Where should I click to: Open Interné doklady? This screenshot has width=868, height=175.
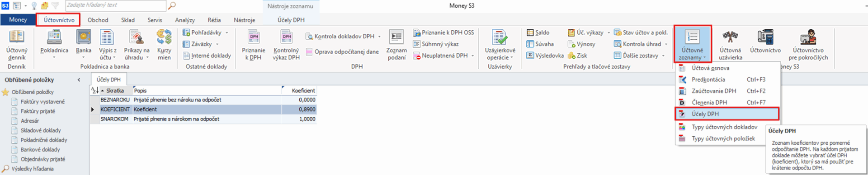tap(207, 55)
